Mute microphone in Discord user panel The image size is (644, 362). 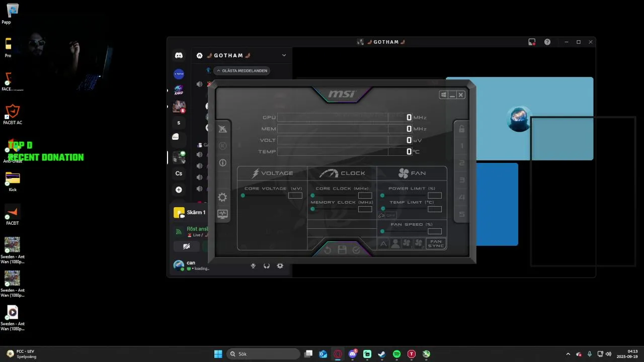coord(253,266)
